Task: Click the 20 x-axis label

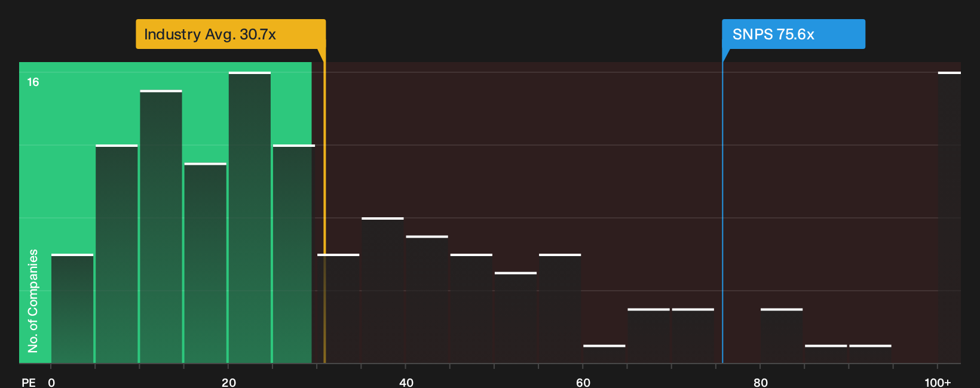Action: pyautogui.click(x=229, y=382)
